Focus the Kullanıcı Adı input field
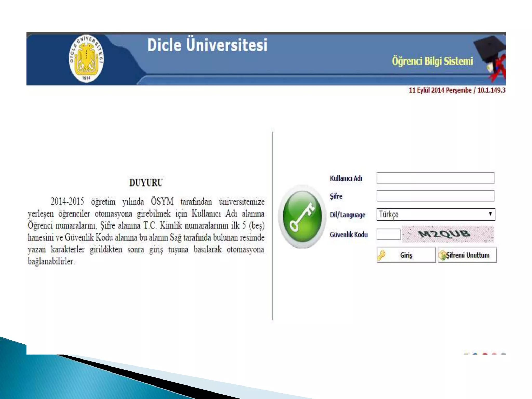 coord(435,178)
